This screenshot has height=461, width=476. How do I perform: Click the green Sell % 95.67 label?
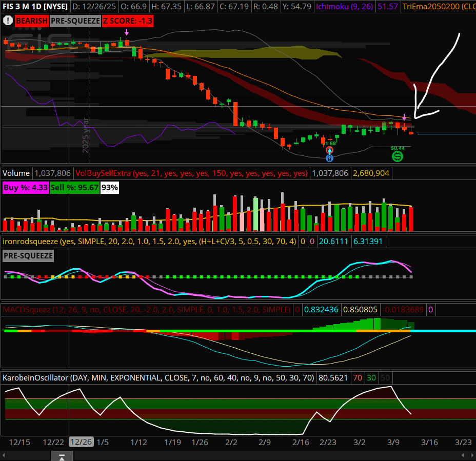(x=74, y=188)
